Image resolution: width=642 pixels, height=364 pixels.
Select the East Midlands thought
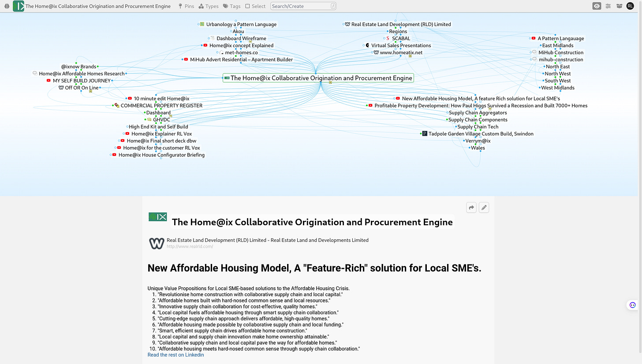point(558,45)
